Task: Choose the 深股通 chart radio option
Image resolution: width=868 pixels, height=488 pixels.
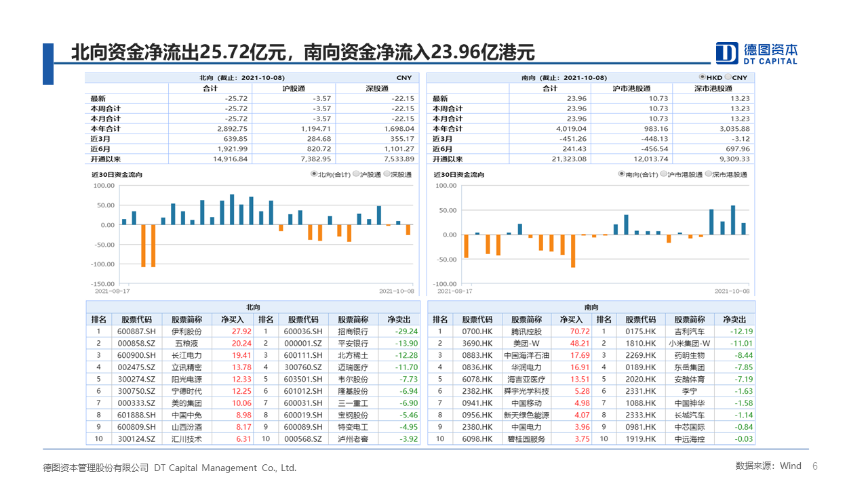Action: 387,174
